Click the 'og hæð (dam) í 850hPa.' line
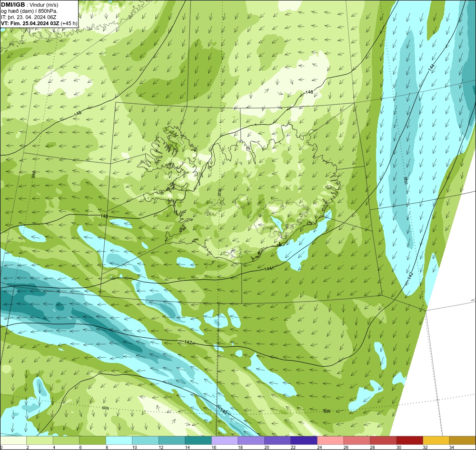 29,11
